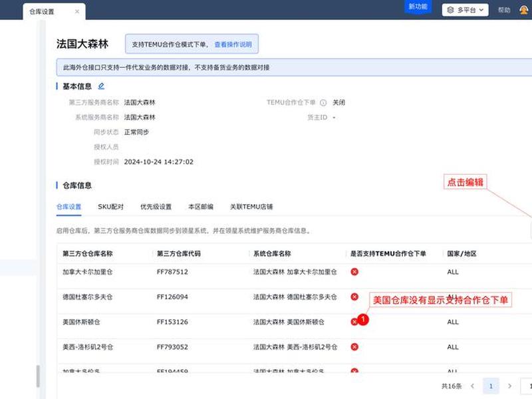Image resolution: width=532 pixels, height=399 pixels.
Task: Select the 美国休斯顿仓 warehouse name cell
Action: click(81, 322)
